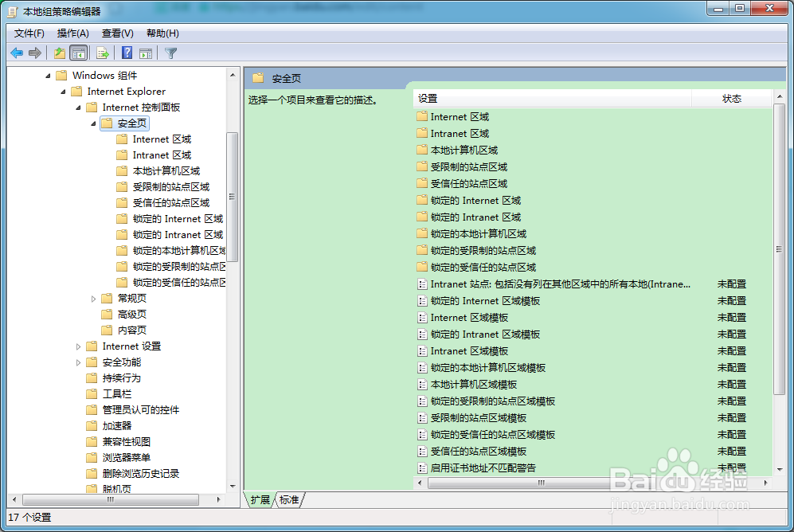This screenshot has width=794, height=532.
Task: Select 锁定的 Internet 区域 in the left tree
Action: (x=178, y=219)
